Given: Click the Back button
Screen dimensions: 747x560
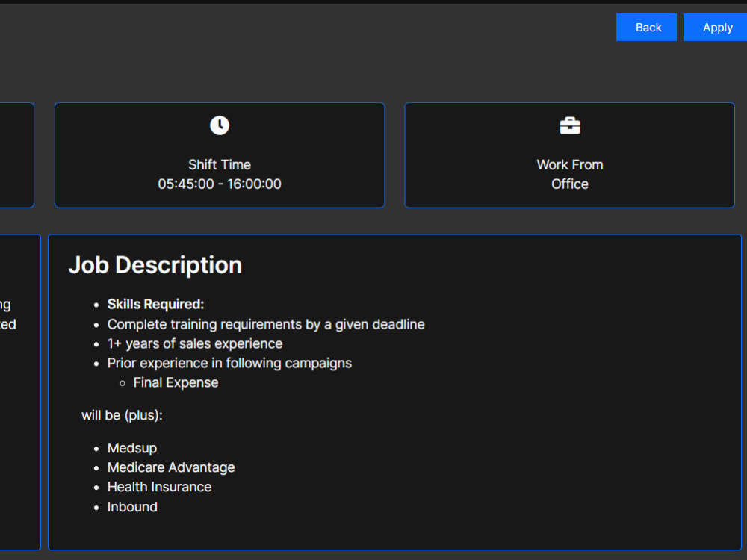Looking at the screenshot, I should pos(646,27).
